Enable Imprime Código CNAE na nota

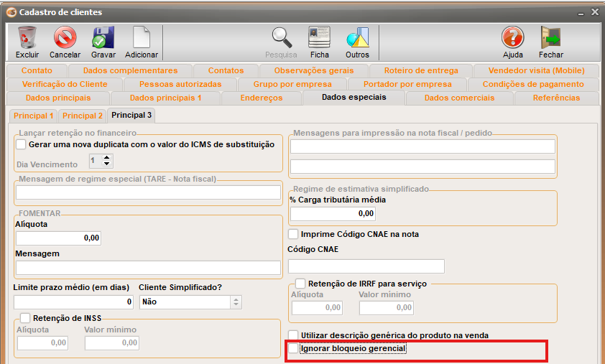click(293, 234)
